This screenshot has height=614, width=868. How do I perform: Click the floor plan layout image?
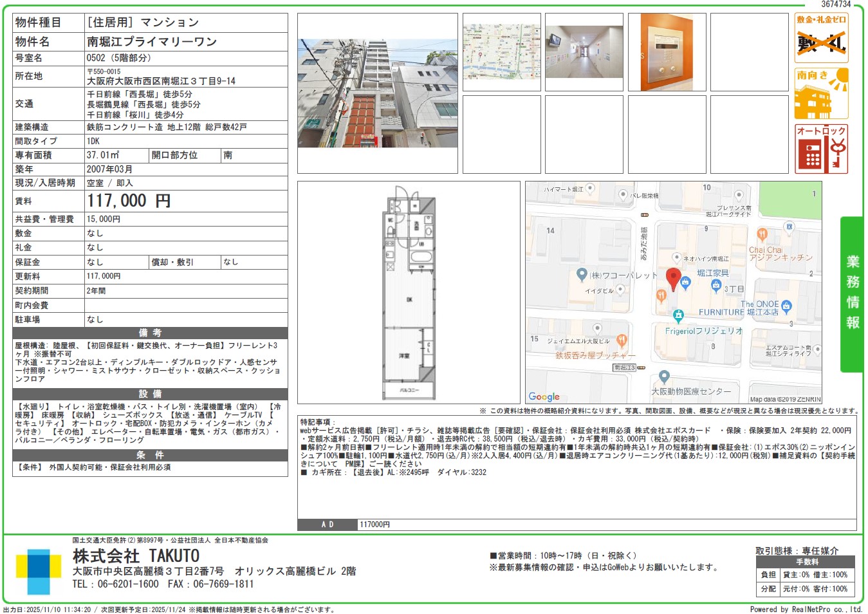click(409, 293)
